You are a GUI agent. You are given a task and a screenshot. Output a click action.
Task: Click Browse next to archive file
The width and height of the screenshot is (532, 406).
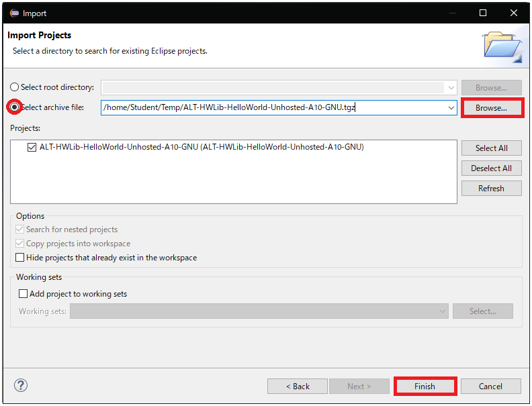[491, 108]
